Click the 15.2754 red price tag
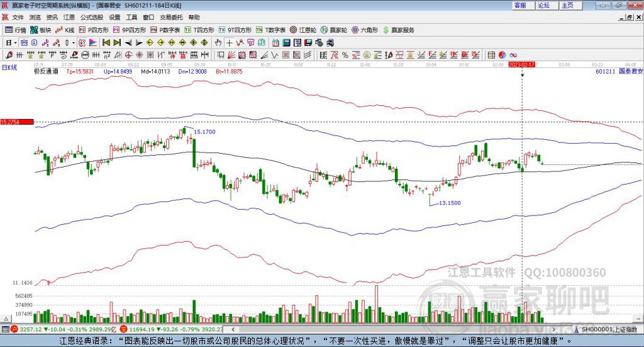This screenshot has height=347, width=644. click(17, 122)
